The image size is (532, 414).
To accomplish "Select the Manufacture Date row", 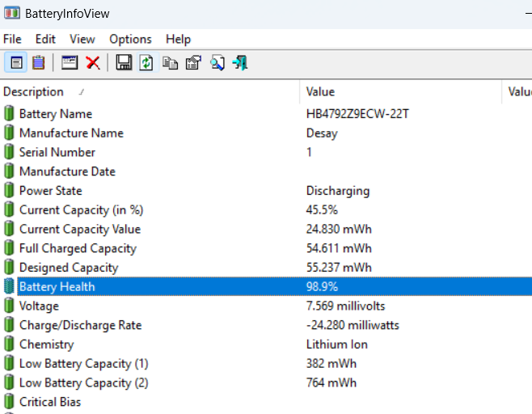I will [x=266, y=171].
